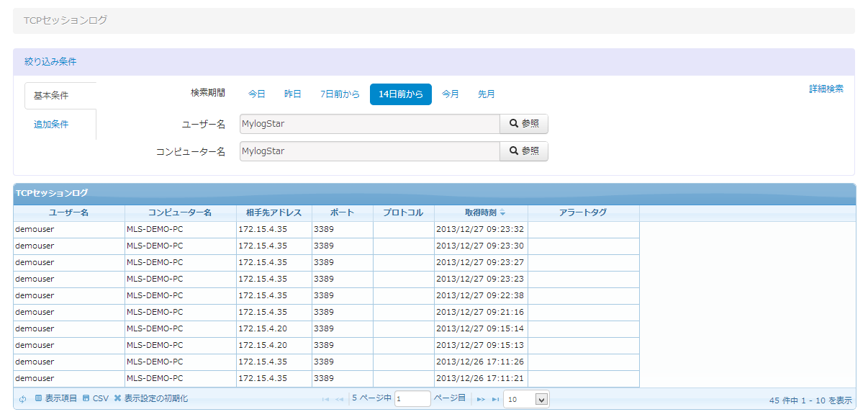Sort by the アラートタグ column header
Image resolution: width=868 pixels, height=412 pixels.
(x=584, y=213)
